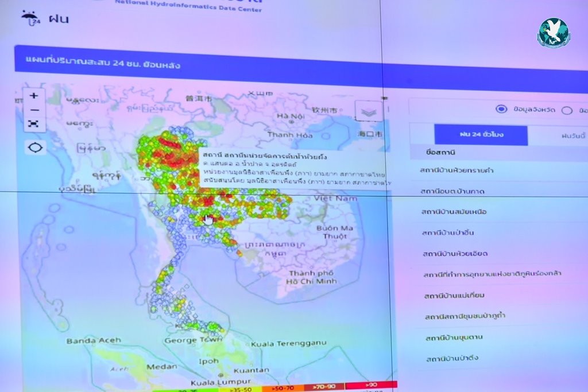Viewport: 588px width, 392px height.
Task: Zoom in on the rainfall map
Action: [x=34, y=96]
